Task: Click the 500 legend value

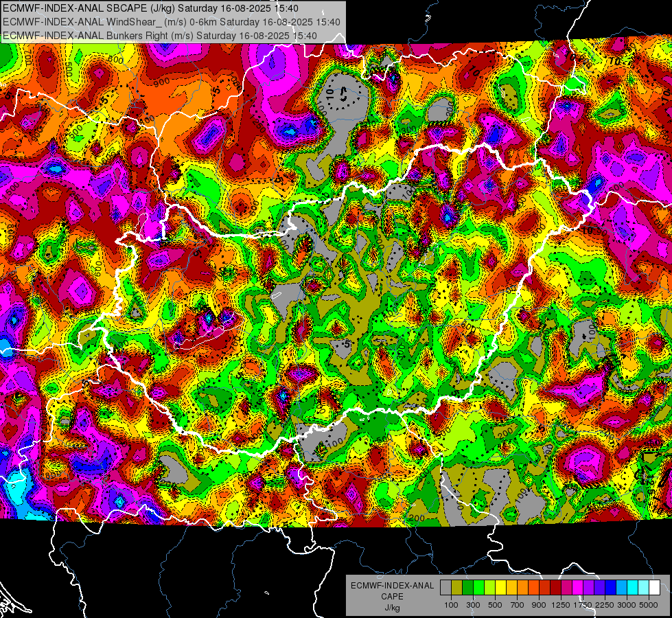Action: pos(495,605)
